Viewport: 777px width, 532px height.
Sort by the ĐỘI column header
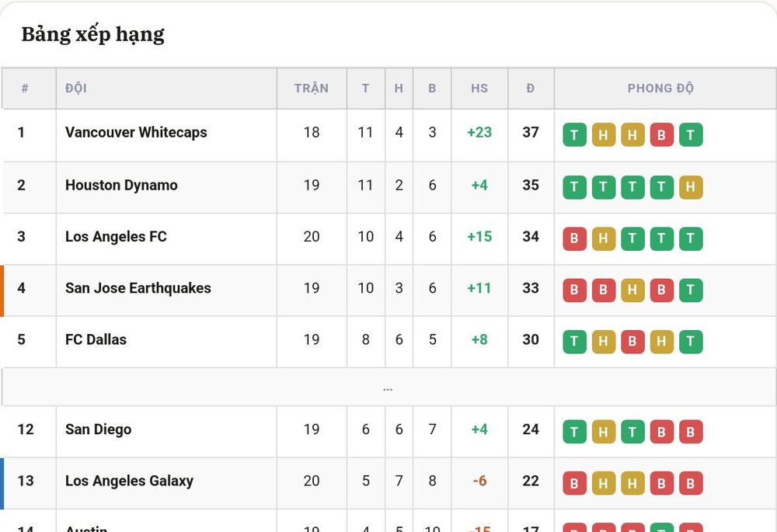76,89
